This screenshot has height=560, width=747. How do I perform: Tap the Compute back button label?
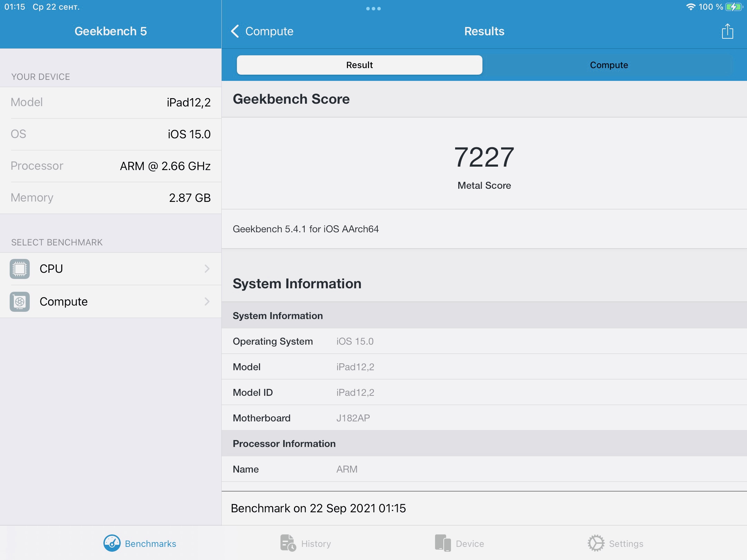tap(269, 31)
